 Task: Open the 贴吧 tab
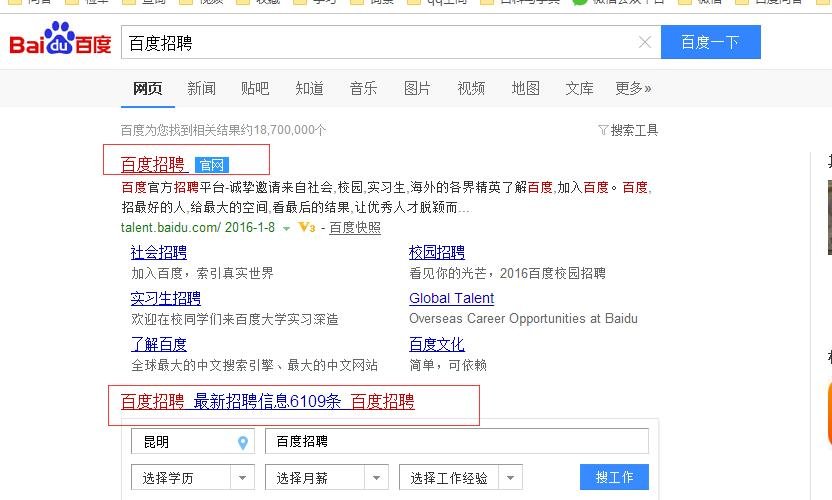(255, 88)
